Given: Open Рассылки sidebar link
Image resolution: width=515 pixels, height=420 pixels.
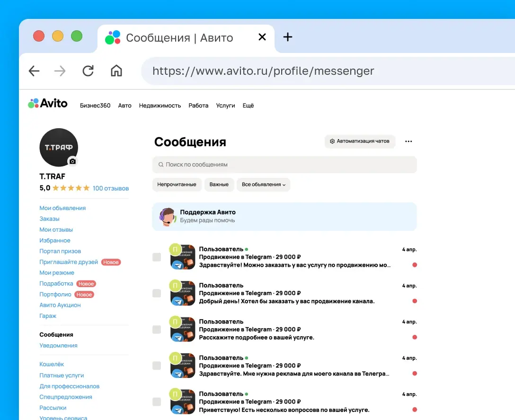Looking at the screenshot, I should point(53,408).
